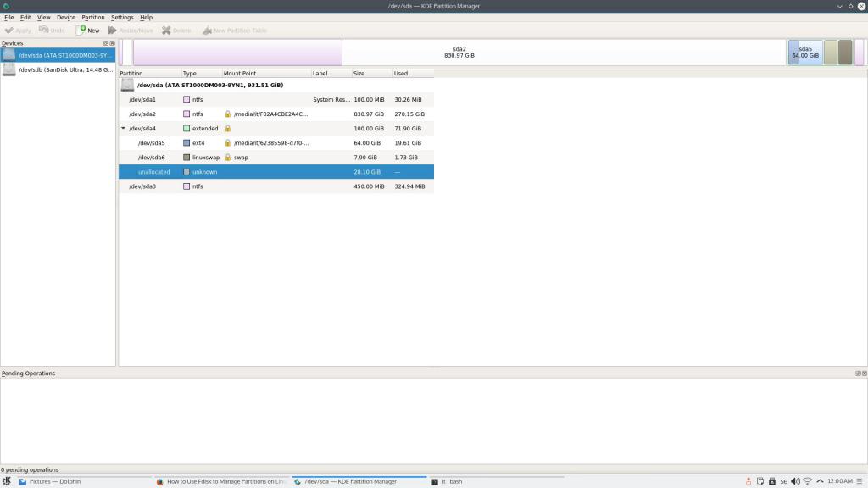This screenshot has width=868, height=488.
Task: Click the volume speaker tray icon
Action: click(795, 481)
